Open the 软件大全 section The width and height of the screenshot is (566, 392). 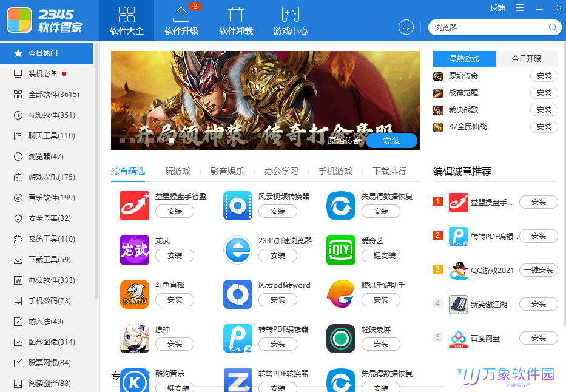coord(127,21)
